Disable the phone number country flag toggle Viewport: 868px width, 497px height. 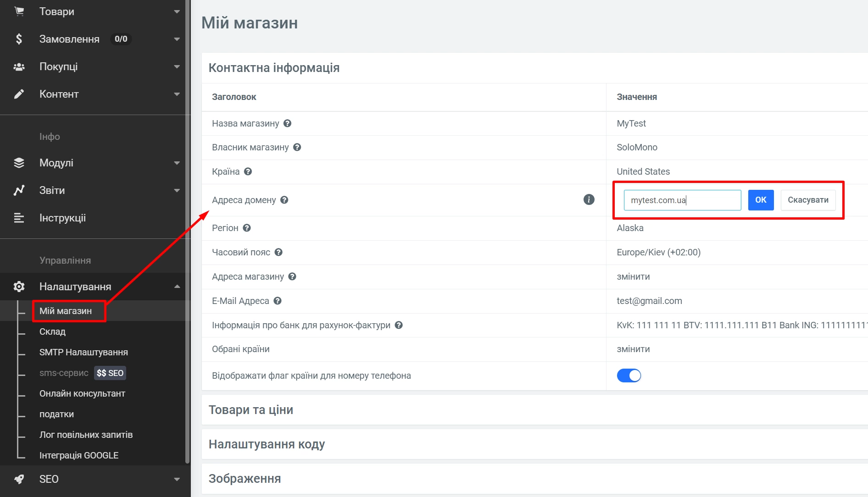[x=629, y=376]
